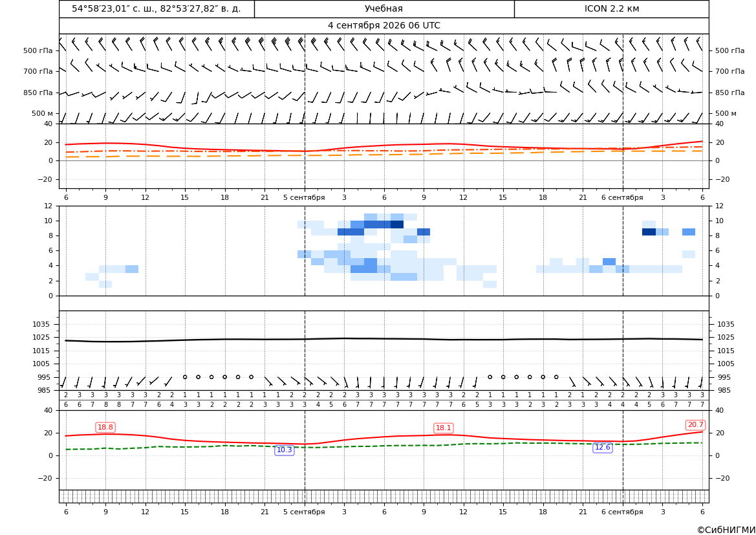This screenshot has width=756, height=535.
Task: Click the dark blue cloud cell on 6 сентября
Action: click(x=649, y=232)
